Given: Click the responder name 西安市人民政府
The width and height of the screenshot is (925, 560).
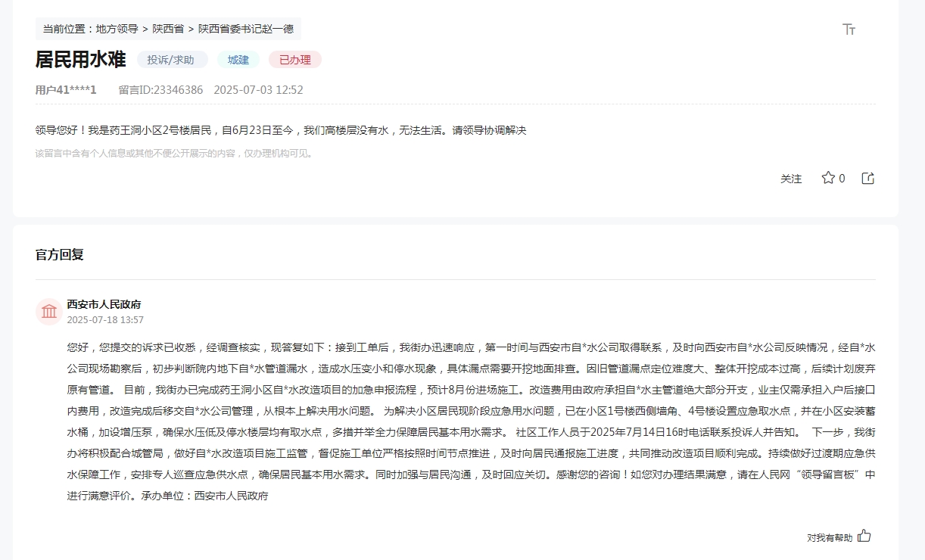Looking at the screenshot, I should [105, 303].
